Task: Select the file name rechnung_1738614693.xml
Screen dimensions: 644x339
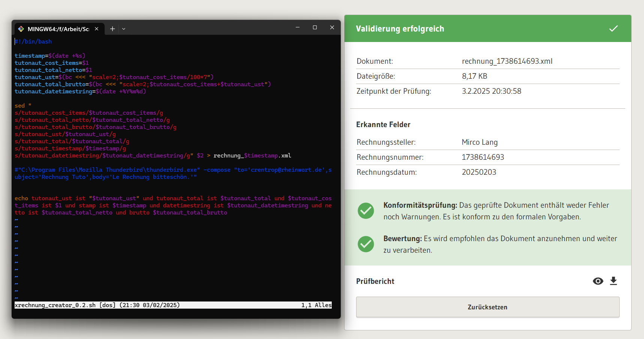Action: tap(507, 61)
